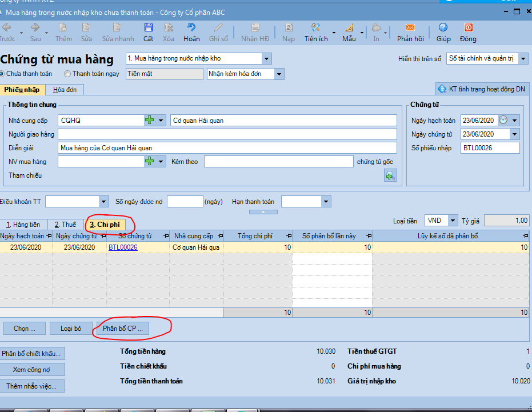Click the Phân bổ chiết khấu... button
The width and height of the screenshot is (532, 412).
point(31,353)
